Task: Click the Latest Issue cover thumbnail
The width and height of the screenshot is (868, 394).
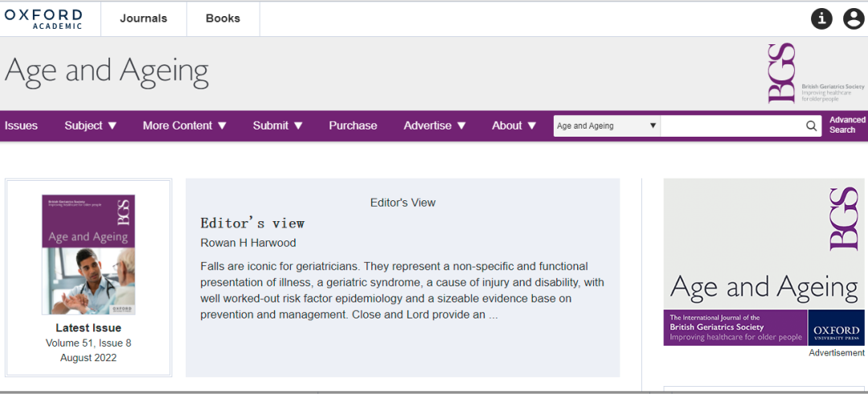Action: pyautogui.click(x=88, y=254)
